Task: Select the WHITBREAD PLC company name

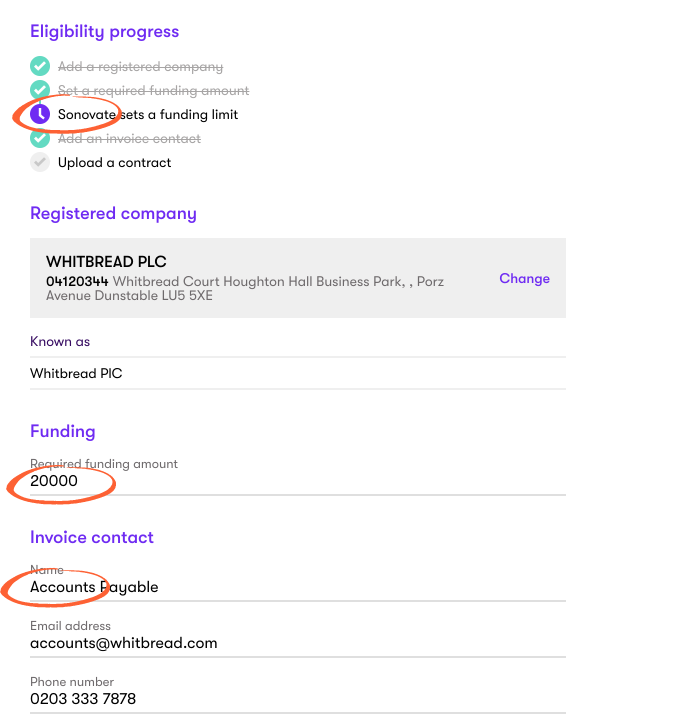Action: coord(106,262)
